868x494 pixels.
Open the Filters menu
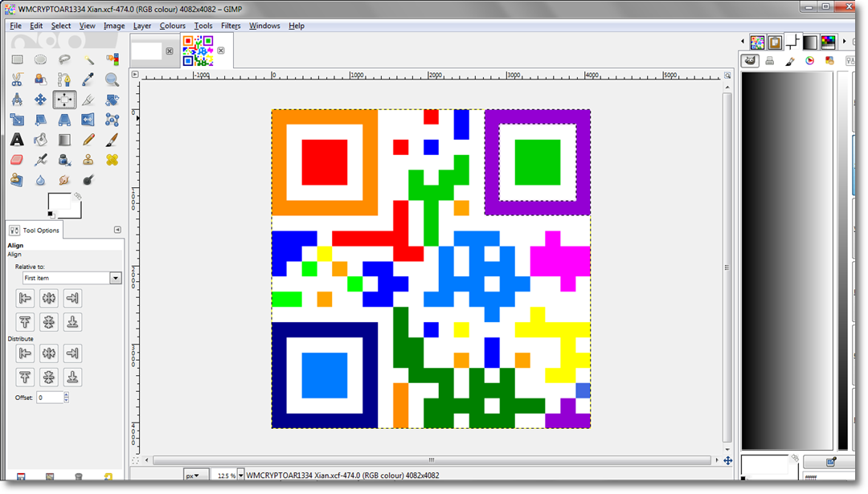[231, 26]
